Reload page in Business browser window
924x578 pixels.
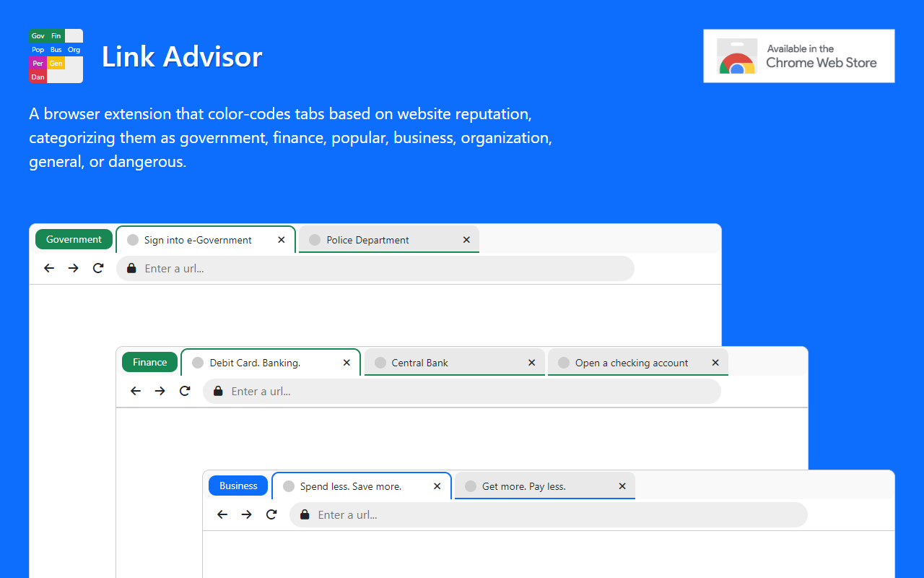271,514
